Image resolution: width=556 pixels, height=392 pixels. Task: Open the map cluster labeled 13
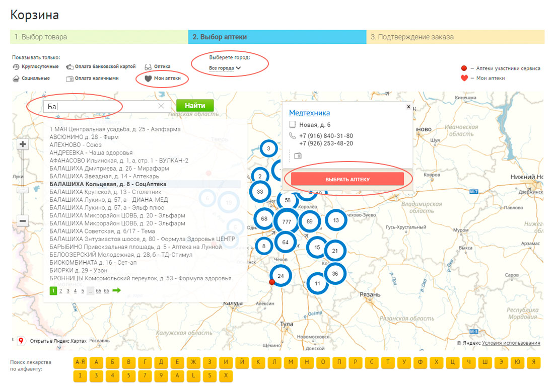pos(336,220)
